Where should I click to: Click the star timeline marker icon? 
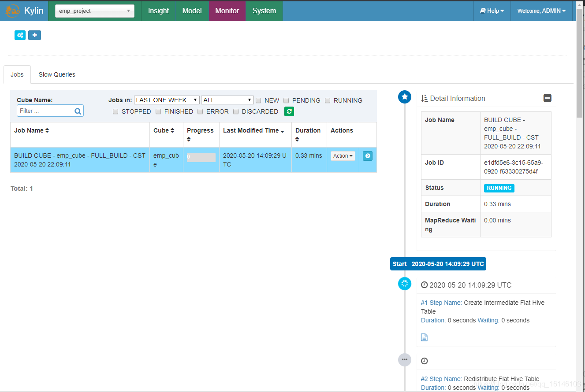405,97
